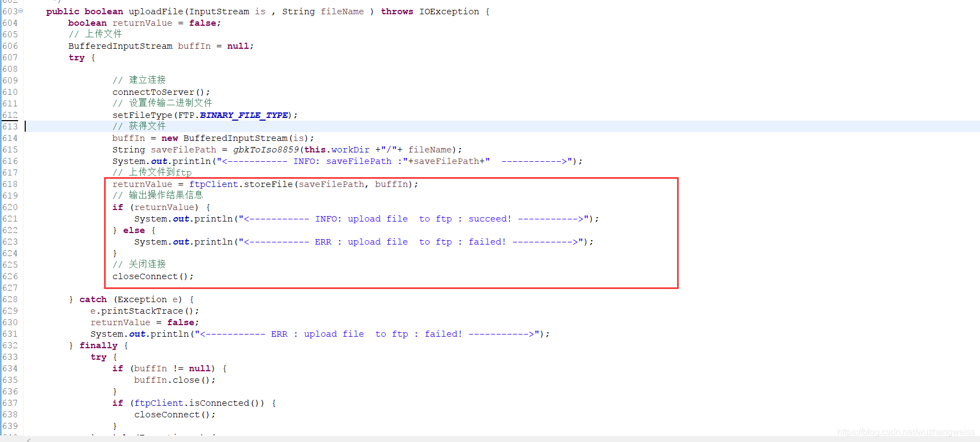Screen dimensions: 980x442
Task: Click the ftpClient.isConnected() condition
Action: click(199, 403)
